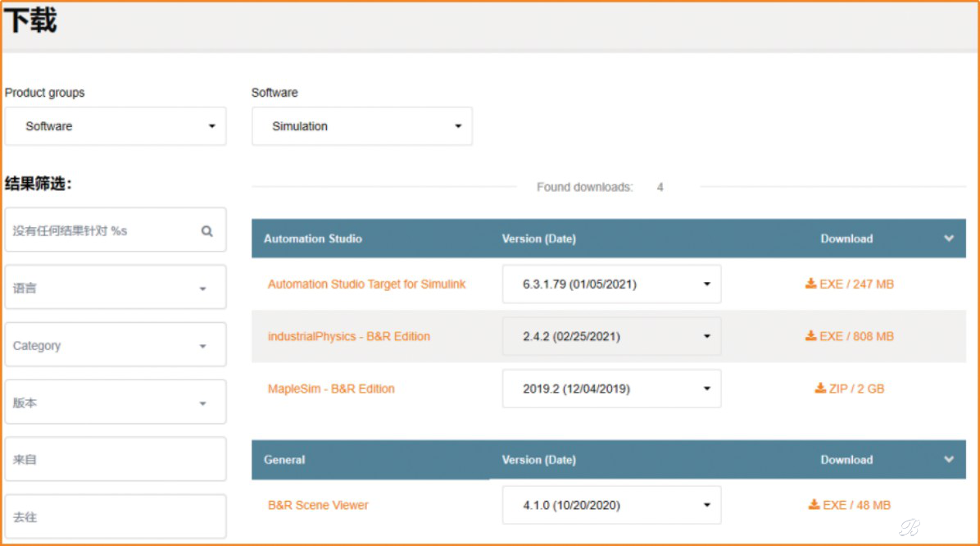Open MapleSim - B&R Edition link
The image size is (980, 546).
click(x=330, y=389)
